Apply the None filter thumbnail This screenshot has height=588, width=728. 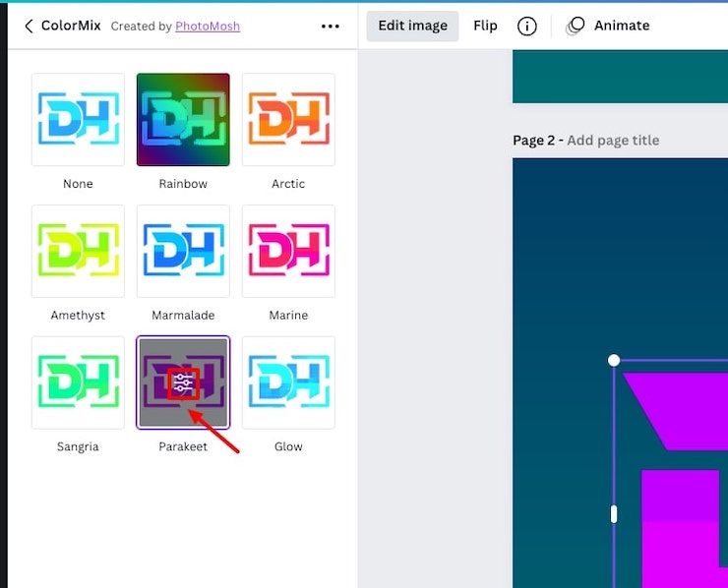tap(78, 120)
